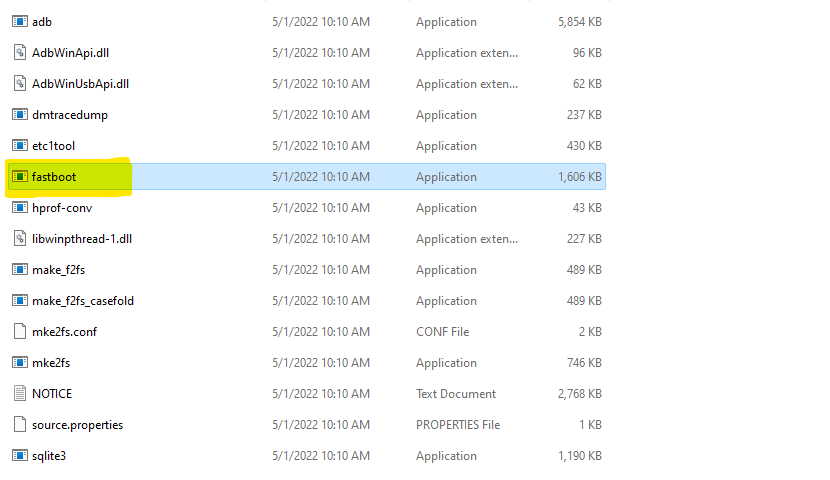Click the libwinpthread-1.dll file icon
This screenshot has height=480, width=830.
coord(20,239)
